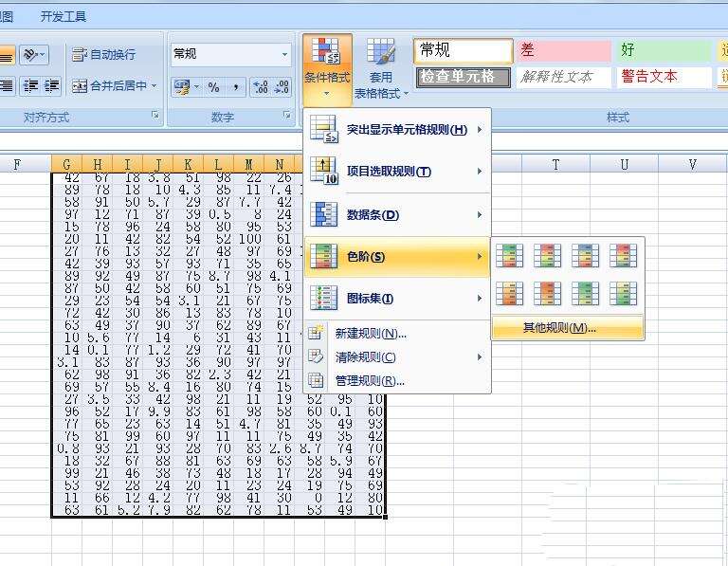
Task: Apply red-yellow-blue color scale
Action: click(x=623, y=256)
